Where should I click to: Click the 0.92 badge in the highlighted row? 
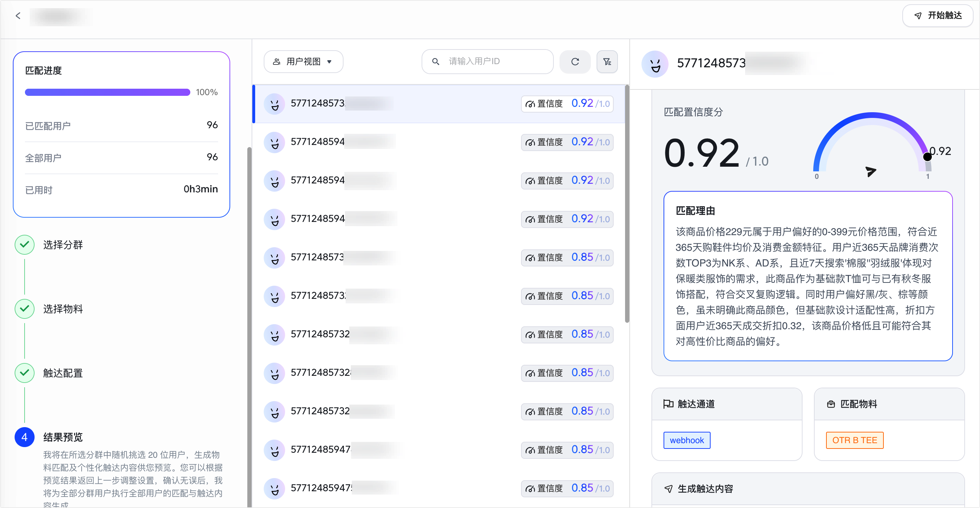click(567, 103)
